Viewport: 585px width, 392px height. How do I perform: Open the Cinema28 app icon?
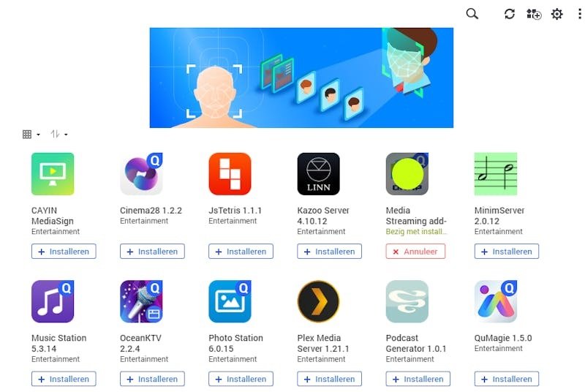pyautogui.click(x=141, y=174)
